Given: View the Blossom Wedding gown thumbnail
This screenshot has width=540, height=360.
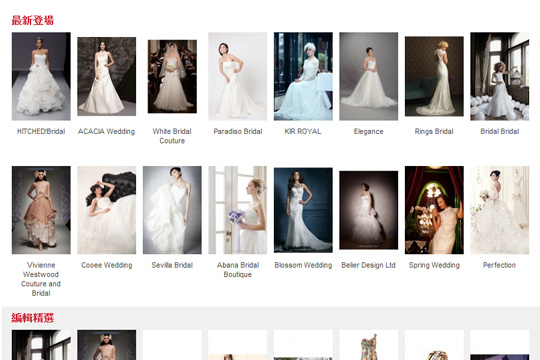Looking at the screenshot, I should pos(303,210).
